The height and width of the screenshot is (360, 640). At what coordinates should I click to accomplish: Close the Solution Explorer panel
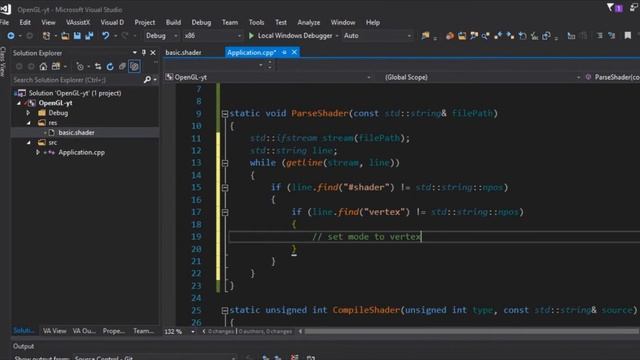tap(153, 53)
